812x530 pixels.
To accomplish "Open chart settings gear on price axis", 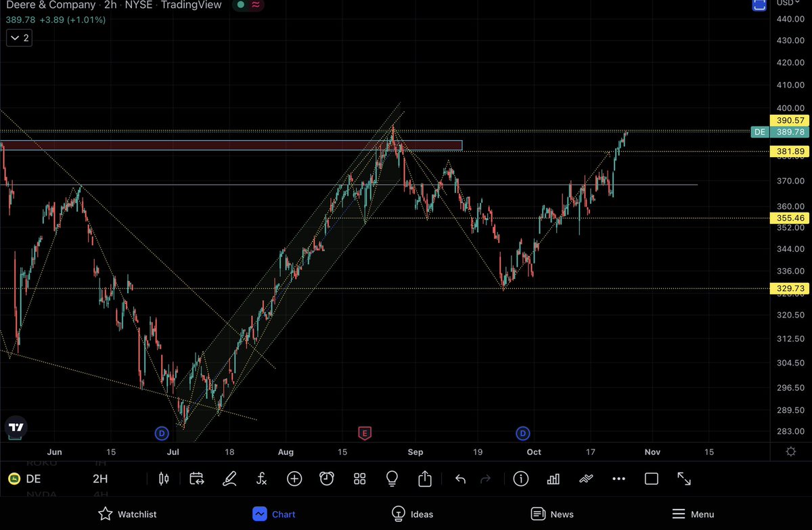I will click(790, 451).
